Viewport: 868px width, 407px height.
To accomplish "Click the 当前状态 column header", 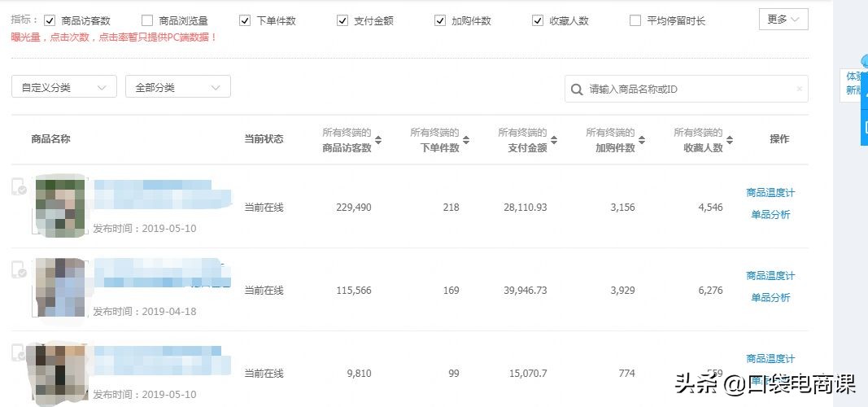I will click(264, 139).
